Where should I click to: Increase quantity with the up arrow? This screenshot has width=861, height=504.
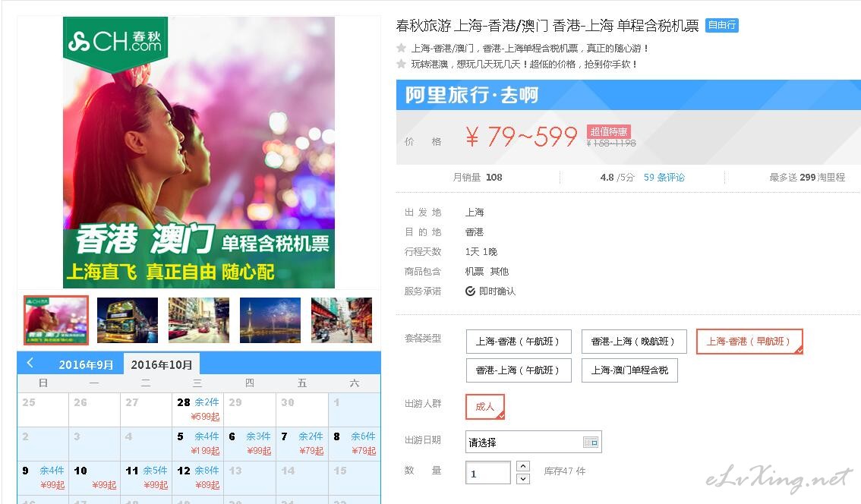523,466
